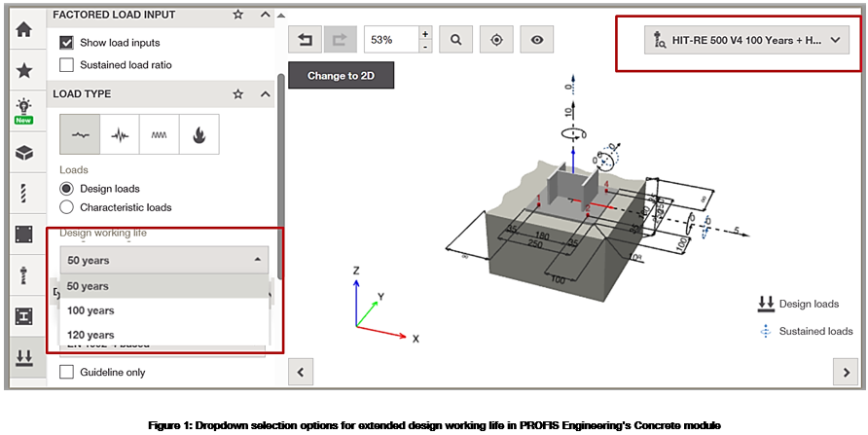
Task: Open the I-beam profile sidebar tab
Action: click(x=23, y=316)
